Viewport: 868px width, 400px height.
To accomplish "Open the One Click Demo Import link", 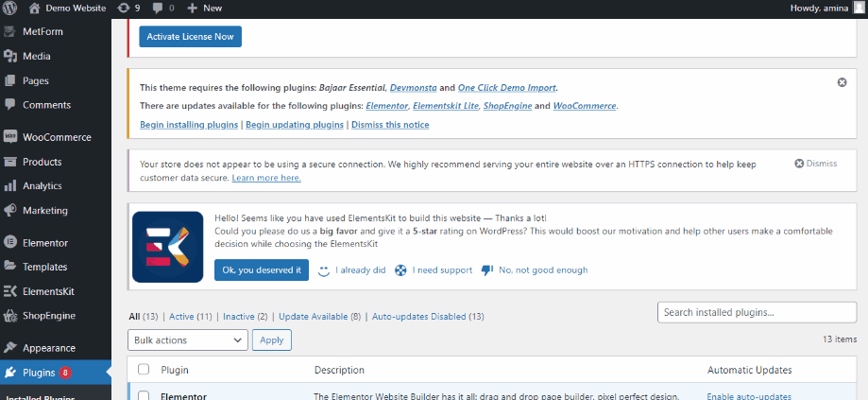I will (506, 88).
